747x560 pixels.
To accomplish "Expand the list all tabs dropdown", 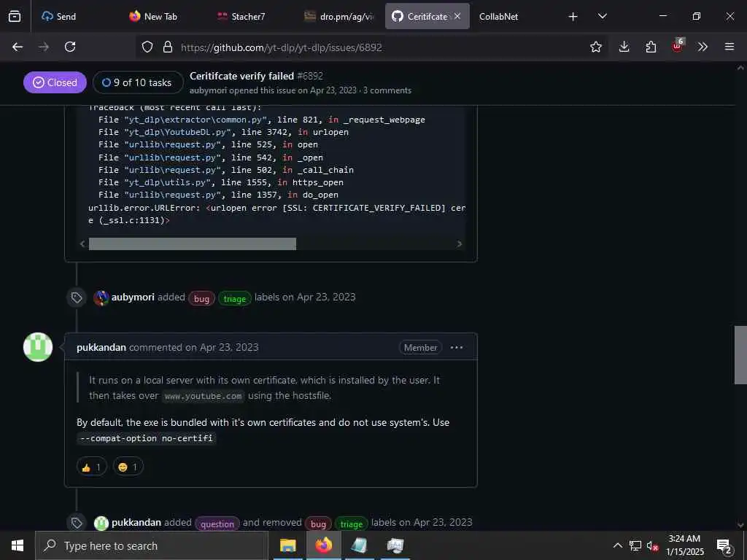I will click(x=602, y=16).
